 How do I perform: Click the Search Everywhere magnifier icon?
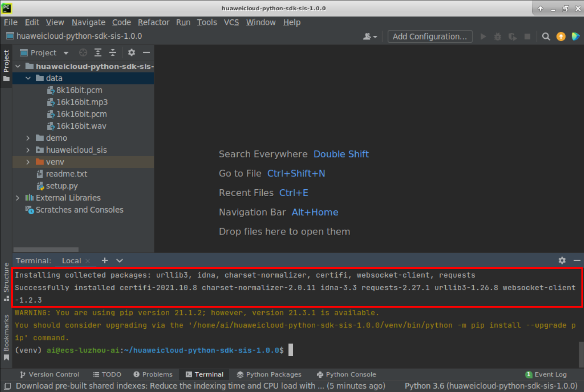pos(546,37)
